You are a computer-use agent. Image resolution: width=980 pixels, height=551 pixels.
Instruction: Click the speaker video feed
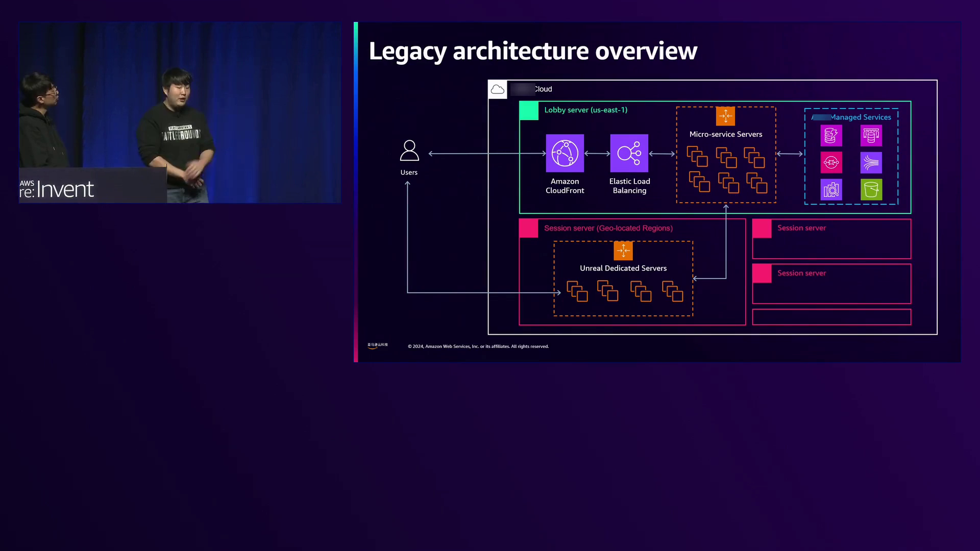[180, 112]
